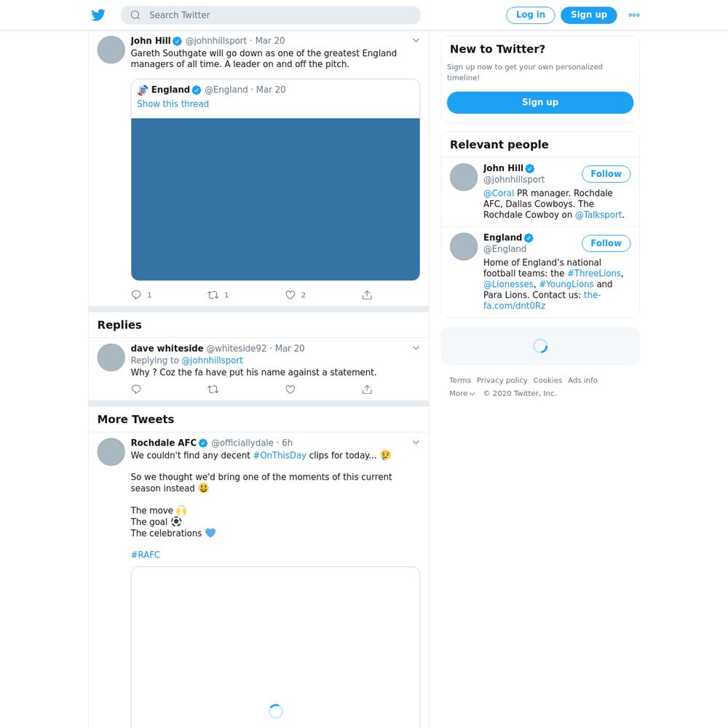The width and height of the screenshot is (728, 728).
Task: Click the Search Twitter field
Action: click(x=271, y=15)
